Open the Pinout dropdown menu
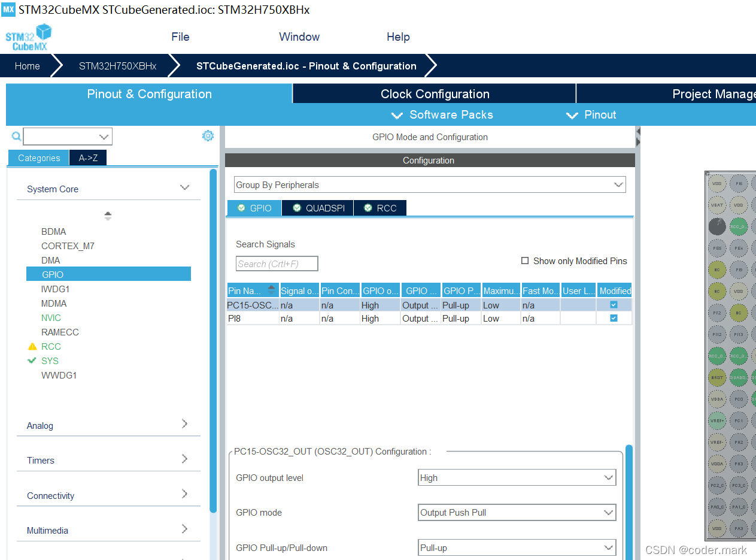The width and height of the screenshot is (756, 560). [x=591, y=115]
